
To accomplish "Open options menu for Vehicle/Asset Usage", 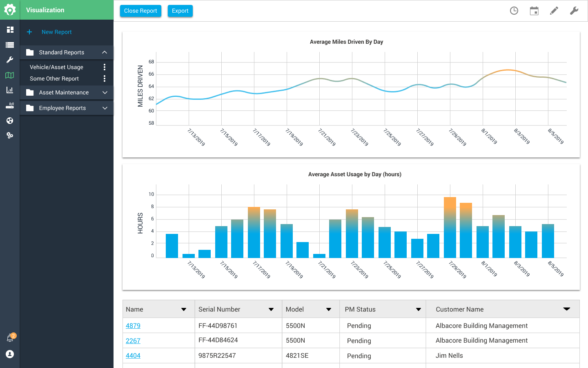I will coord(105,67).
